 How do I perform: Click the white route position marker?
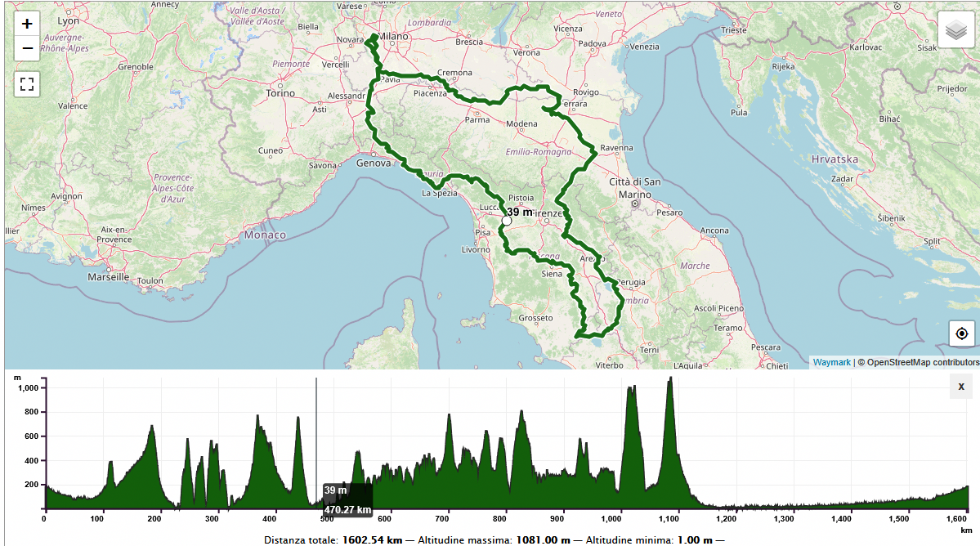tap(507, 221)
